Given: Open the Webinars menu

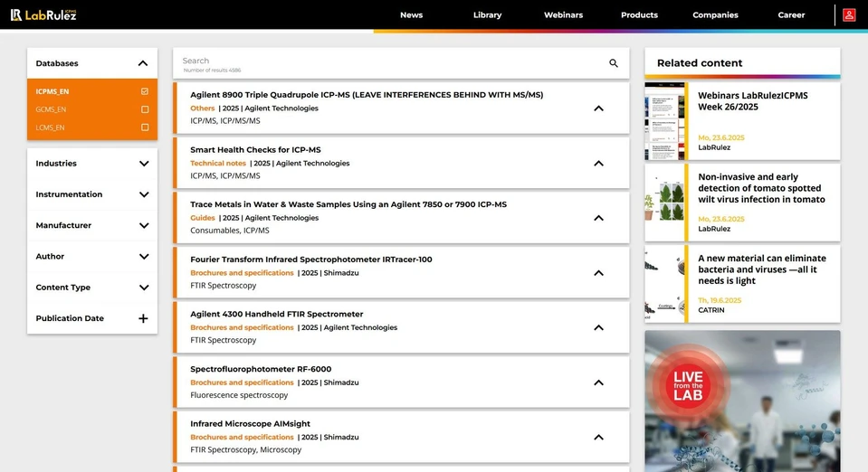Looking at the screenshot, I should [563, 15].
